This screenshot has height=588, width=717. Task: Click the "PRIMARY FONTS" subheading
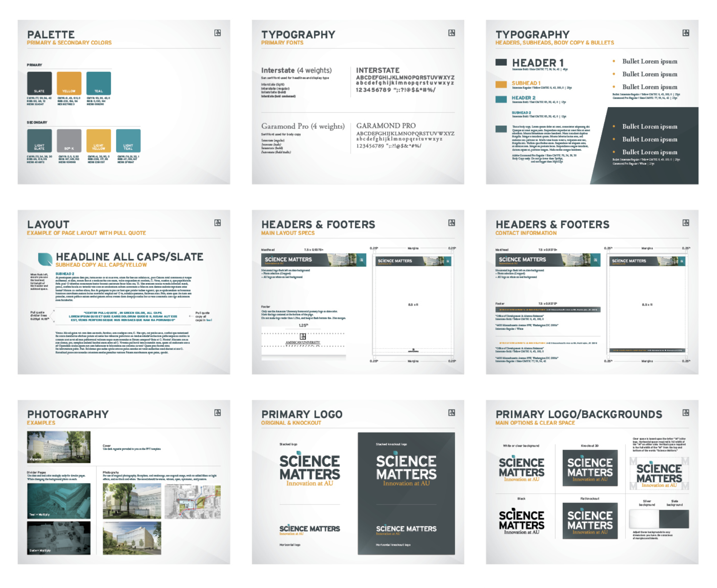click(282, 43)
